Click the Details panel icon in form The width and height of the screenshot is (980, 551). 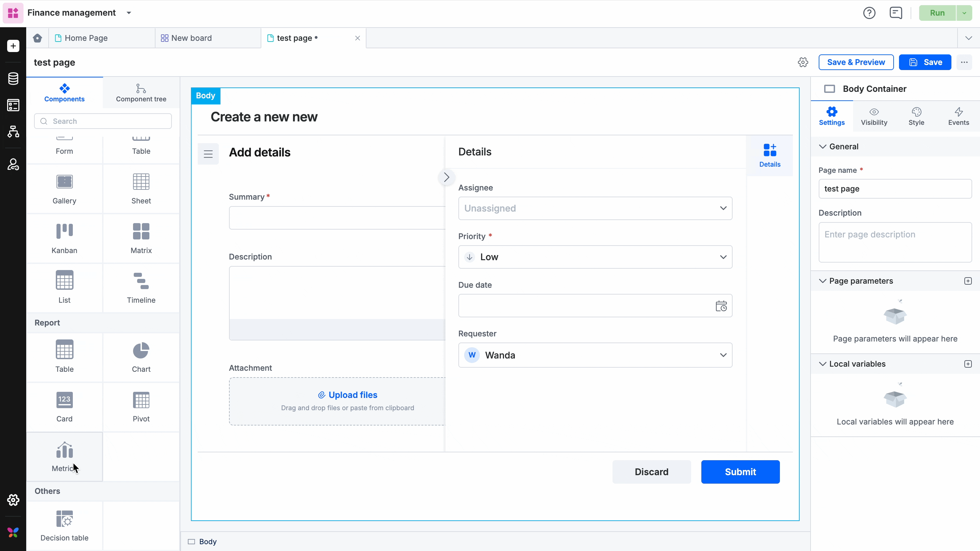[770, 155]
